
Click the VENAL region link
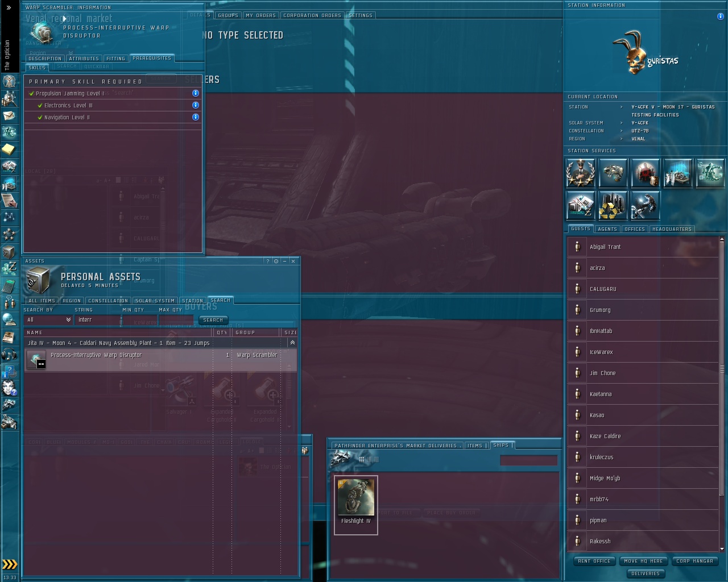(638, 139)
